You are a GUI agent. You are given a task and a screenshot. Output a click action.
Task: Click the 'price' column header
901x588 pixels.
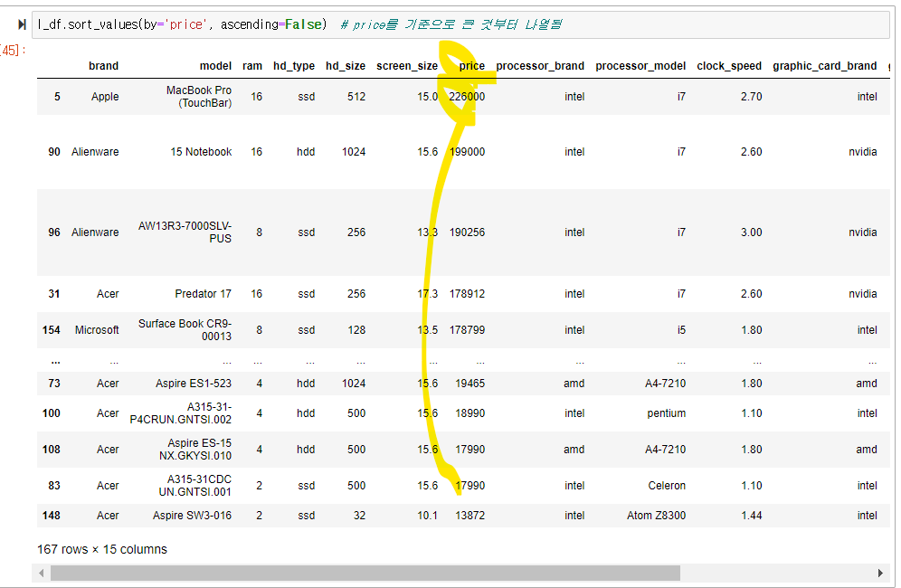click(x=472, y=66)
